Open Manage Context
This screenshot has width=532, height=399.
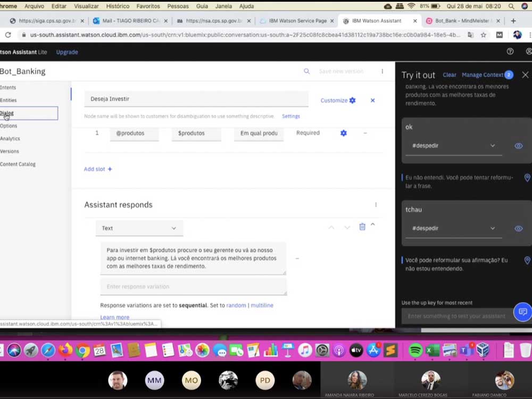point(483,75)
